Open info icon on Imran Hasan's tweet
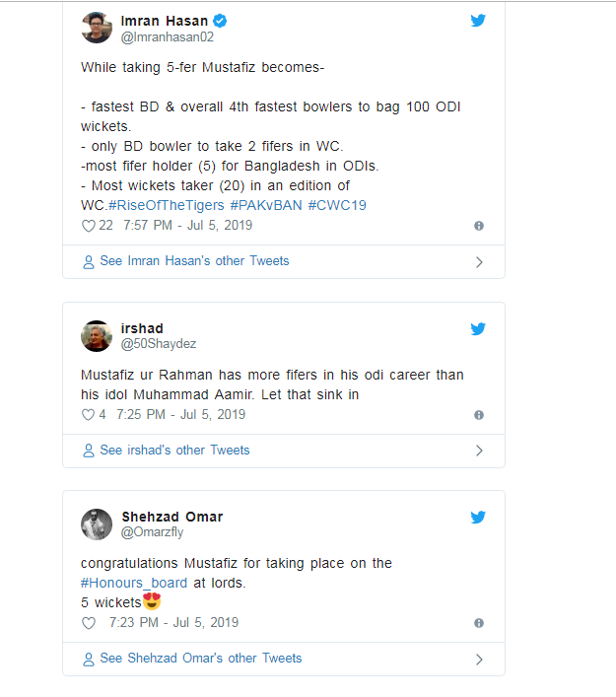The height and width of the screenshot is (697, 616). pos(479,226)
